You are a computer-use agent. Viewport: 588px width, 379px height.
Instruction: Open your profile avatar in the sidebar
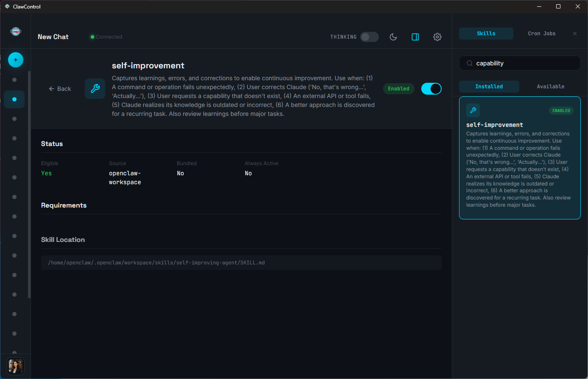click(x=15, y=366)
